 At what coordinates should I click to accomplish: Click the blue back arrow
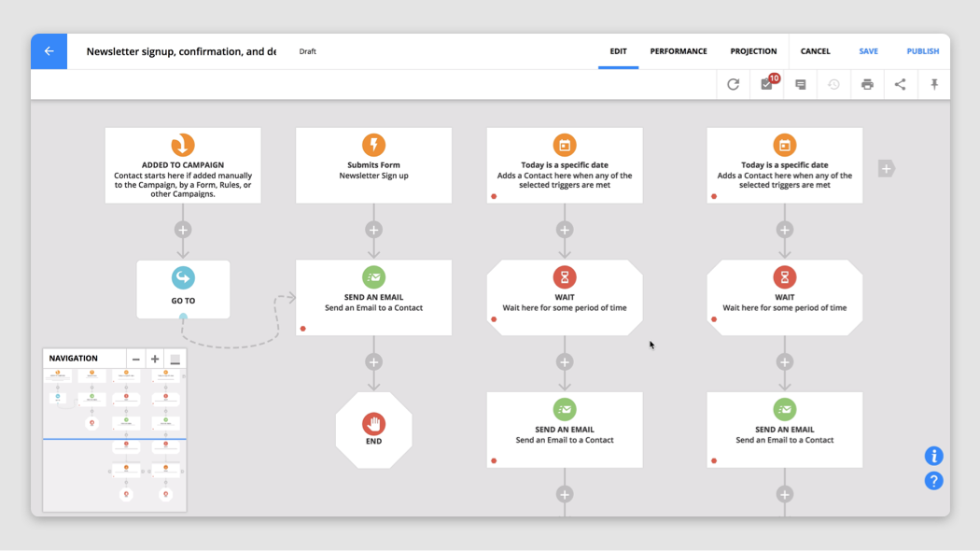click(x=49, y=50)
